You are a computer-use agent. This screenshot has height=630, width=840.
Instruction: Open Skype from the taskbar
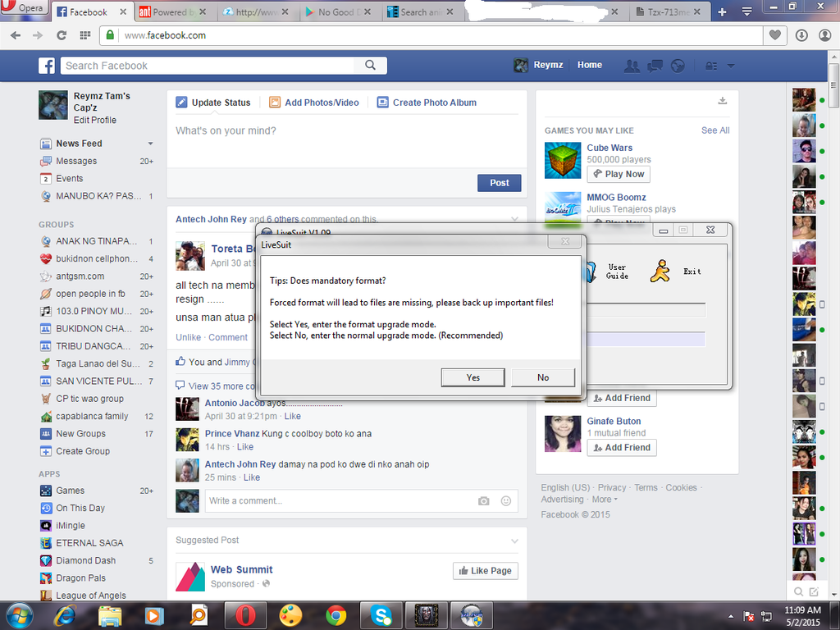coord(381,616)
